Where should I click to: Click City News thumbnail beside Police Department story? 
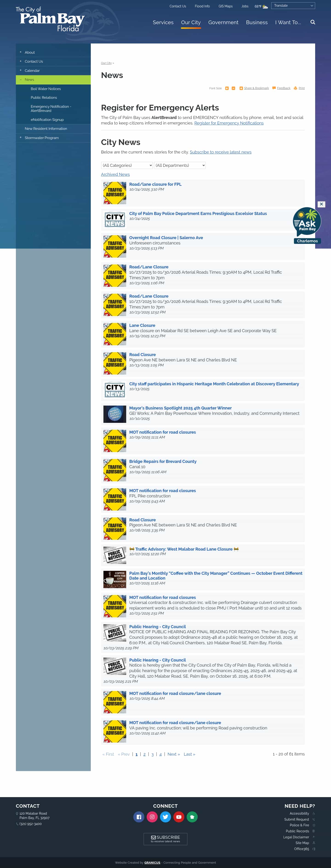point(115,220)
